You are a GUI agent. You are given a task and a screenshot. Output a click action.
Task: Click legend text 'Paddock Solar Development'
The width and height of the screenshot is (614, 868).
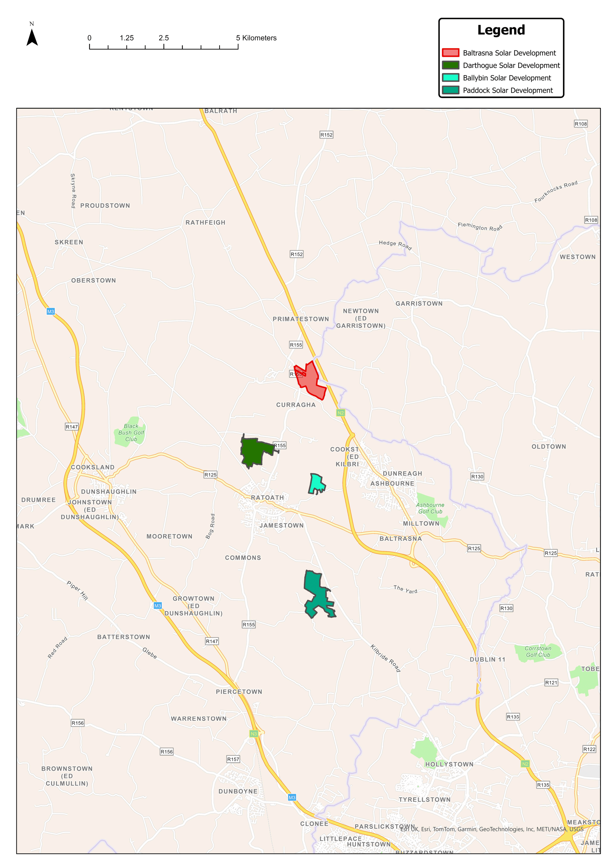tap(508, 90)
